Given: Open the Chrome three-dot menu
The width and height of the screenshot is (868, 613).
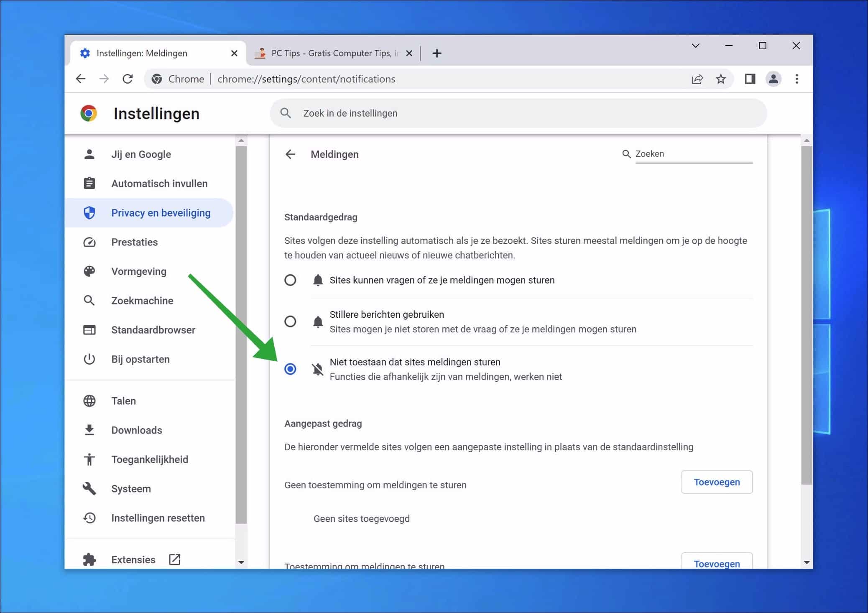Looking at the screenshot, I should [797, 79].
